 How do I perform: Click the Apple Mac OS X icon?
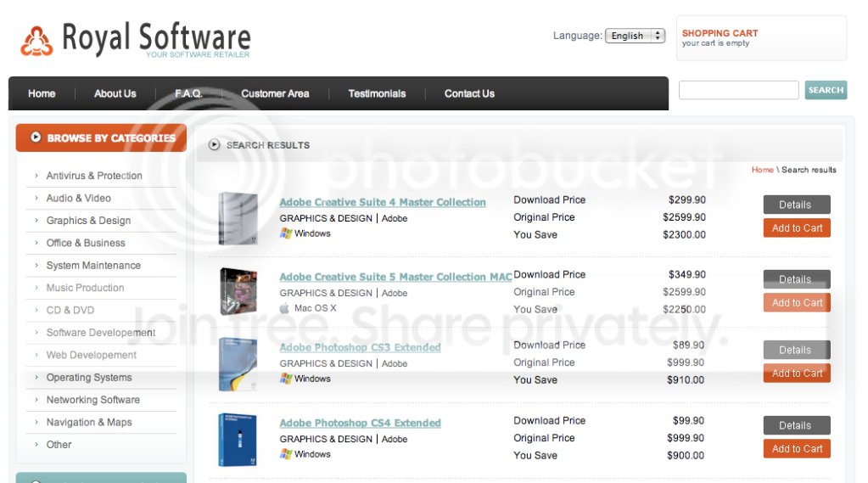(284, 308)
